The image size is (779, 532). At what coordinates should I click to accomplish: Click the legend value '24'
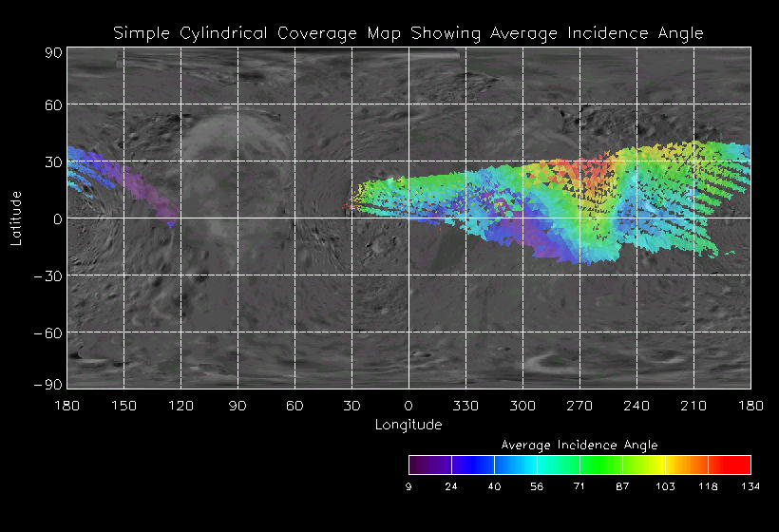[451, 486]
